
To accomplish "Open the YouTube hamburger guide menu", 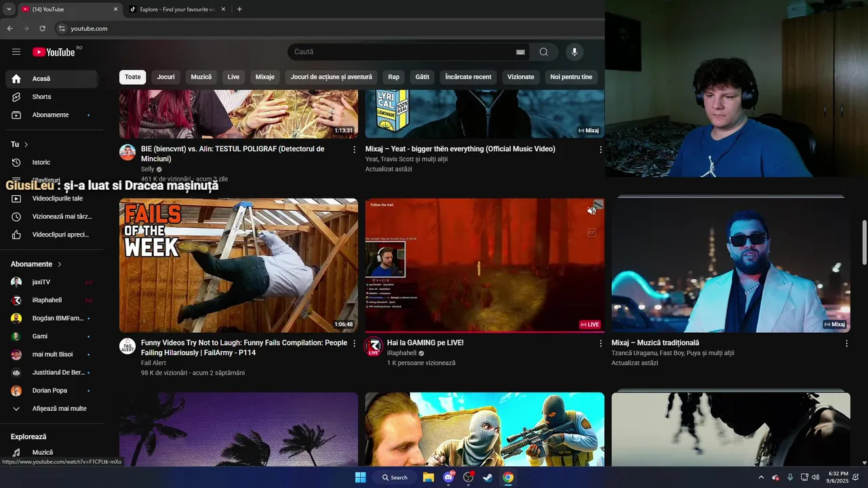I will click(x=16, y=52).
